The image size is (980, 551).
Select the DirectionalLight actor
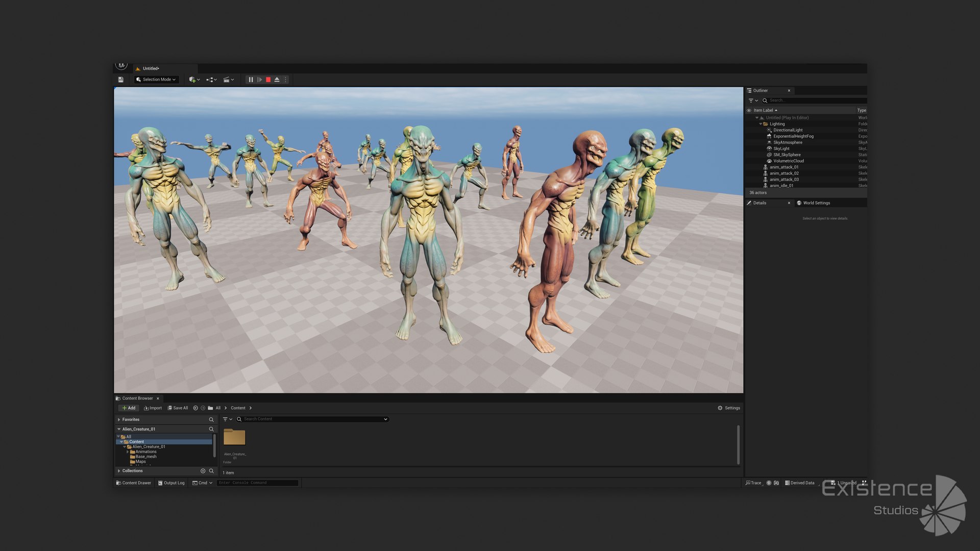[x=788, y=130]
